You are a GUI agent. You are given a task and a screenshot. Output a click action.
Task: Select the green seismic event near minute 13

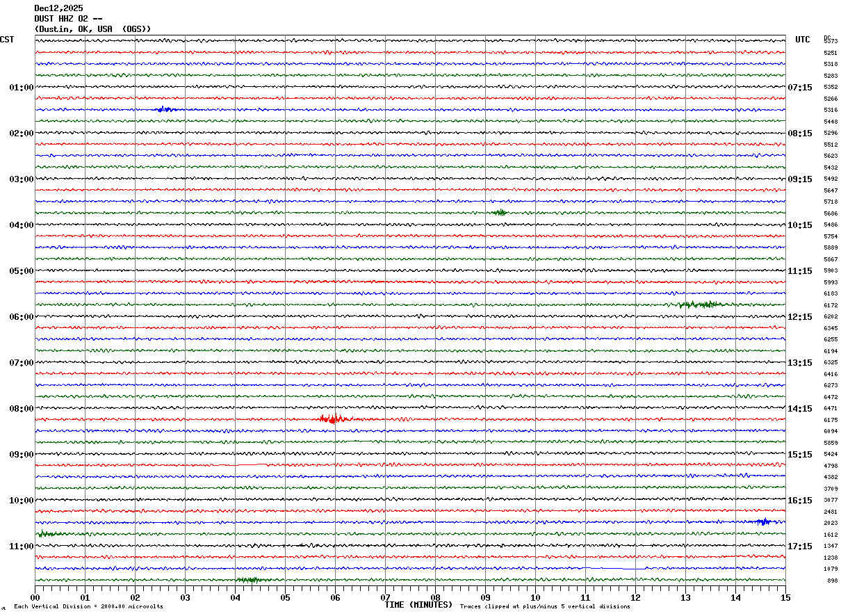pos(703,305)
